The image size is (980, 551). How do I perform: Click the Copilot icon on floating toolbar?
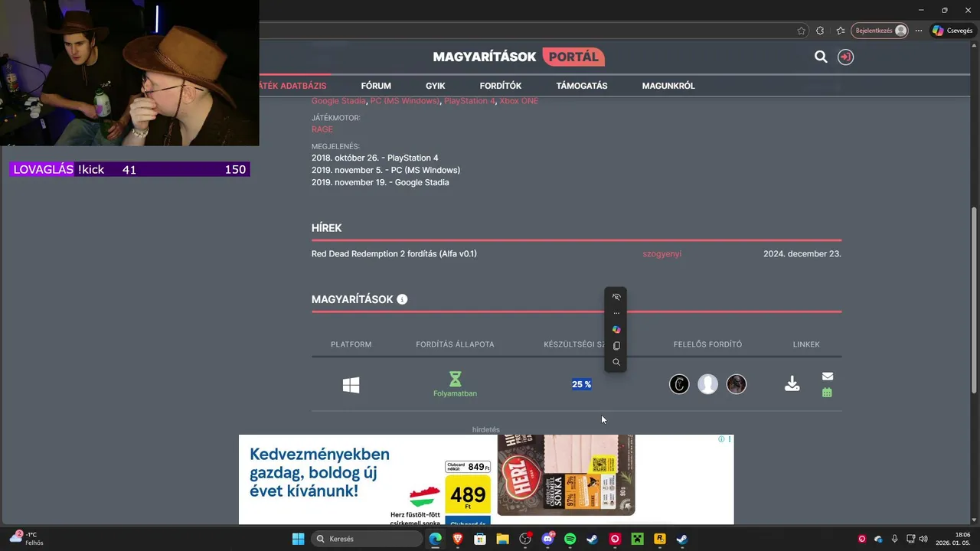[616, 329]
